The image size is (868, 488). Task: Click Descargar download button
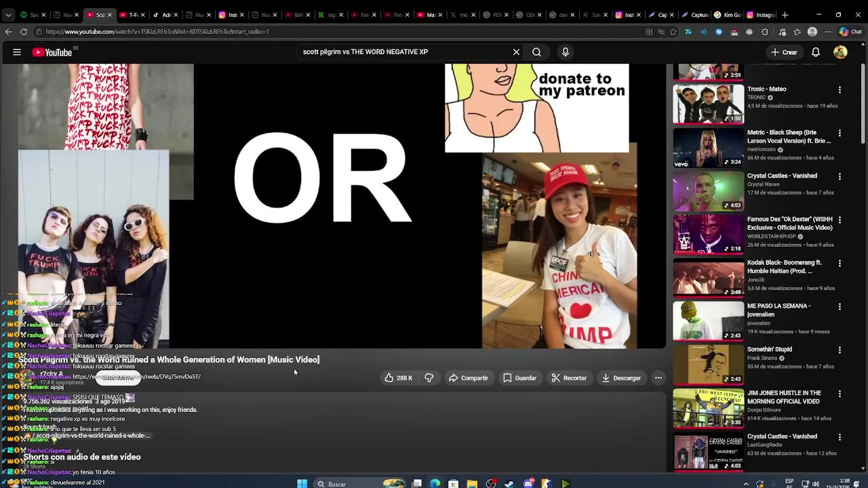click(x=620, y=378)
